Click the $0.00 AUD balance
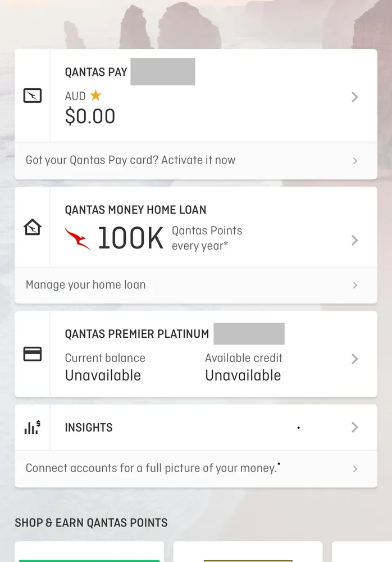Viewport: 392px width, 562px height. 90,116
